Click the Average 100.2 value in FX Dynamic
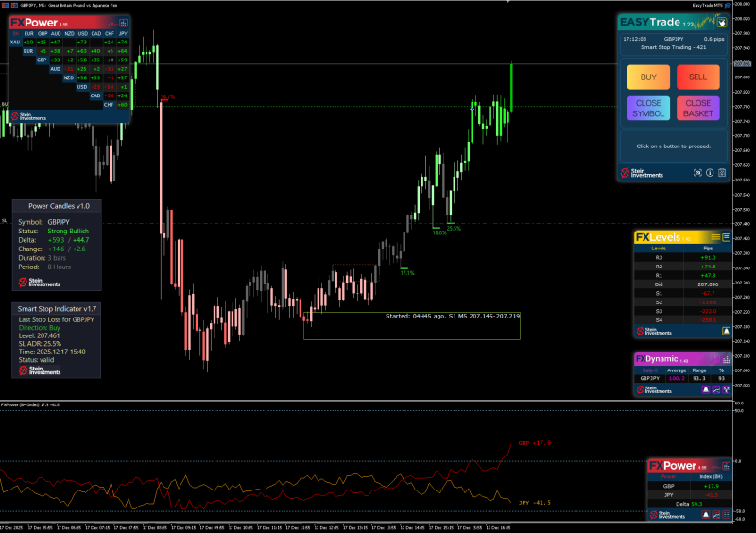 tap(677, 379)
